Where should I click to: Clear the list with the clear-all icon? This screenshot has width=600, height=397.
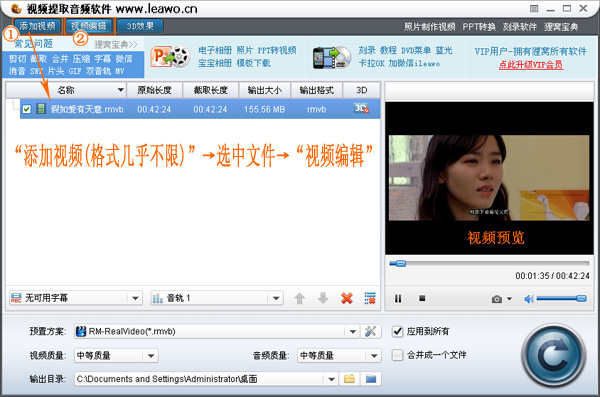370,298
